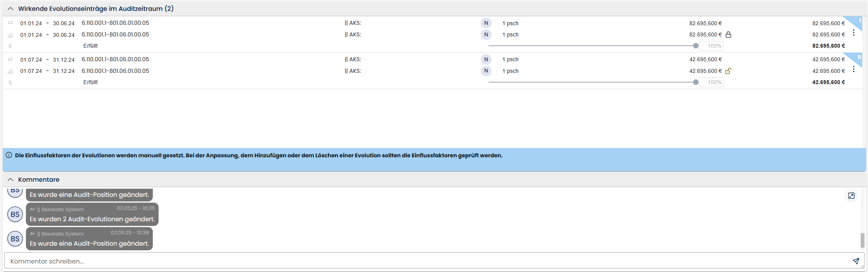Select first LC row 01.01.24 – 30.06.24
The image size is (868, 272).
(x=47, y=23)
